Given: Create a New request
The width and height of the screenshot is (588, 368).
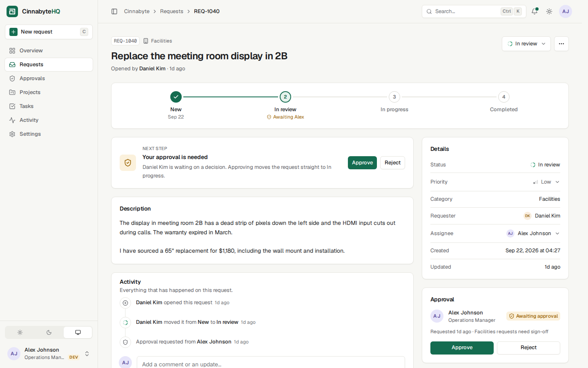Looking at the screenshot, I should click(x=49, y=32).
